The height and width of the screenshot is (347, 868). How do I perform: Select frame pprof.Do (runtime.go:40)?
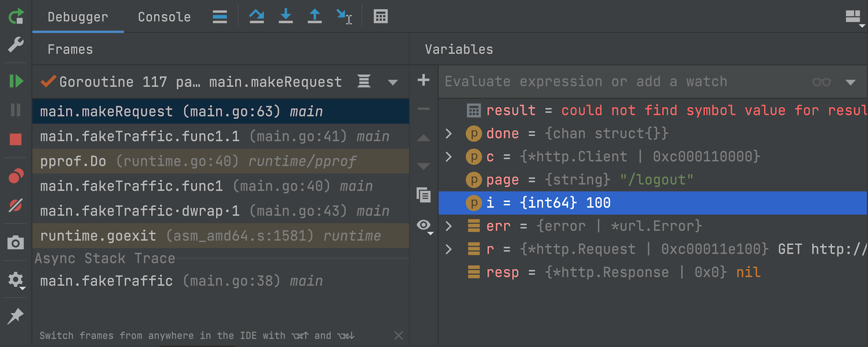click(x=220, y=161)
